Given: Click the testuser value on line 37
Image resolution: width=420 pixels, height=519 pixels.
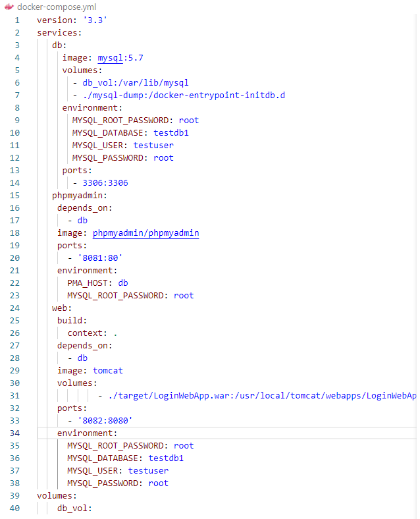Looking at the screenshot, I should point(148,471).
